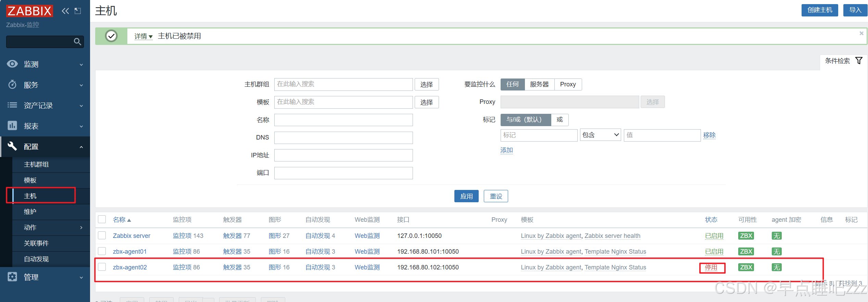
Task: Click the gear icon for 管理
Action: [12, 277]
